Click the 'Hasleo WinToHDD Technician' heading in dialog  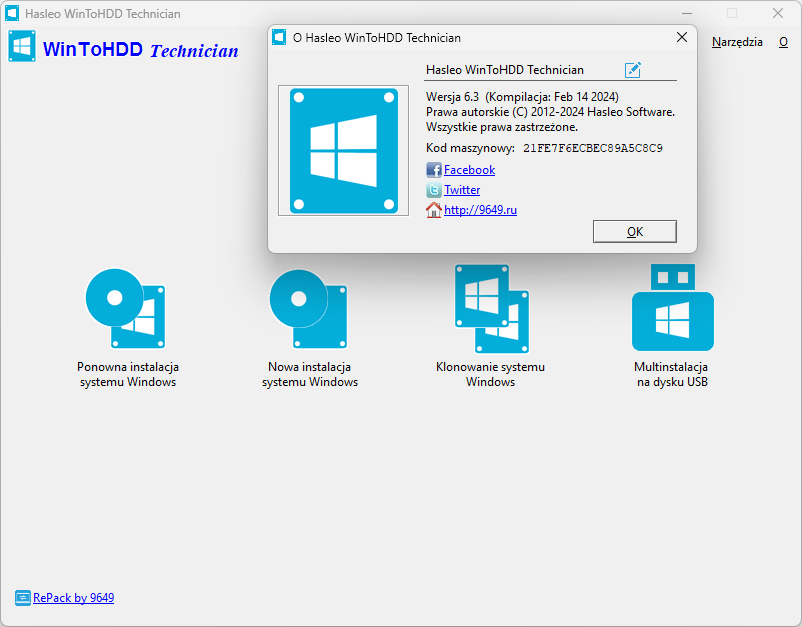(505, 70)
